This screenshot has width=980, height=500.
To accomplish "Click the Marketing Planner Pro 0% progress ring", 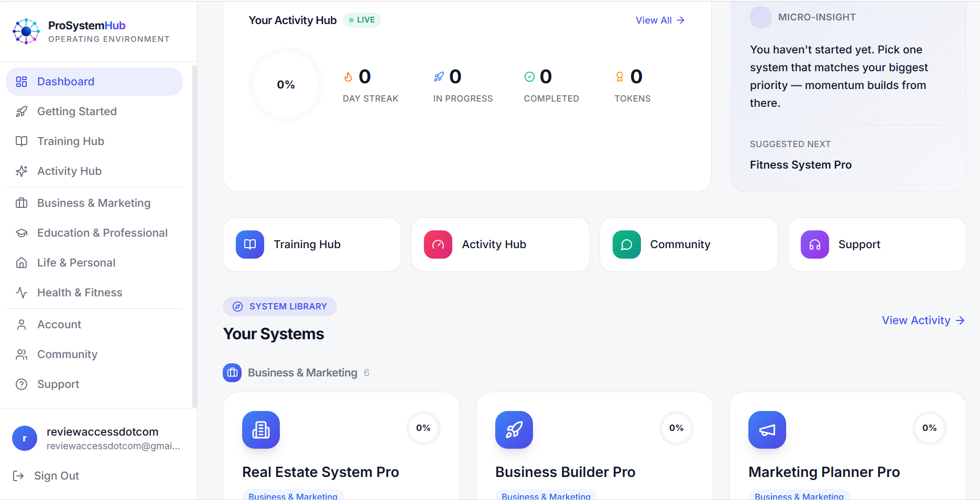I will point(930,428).
